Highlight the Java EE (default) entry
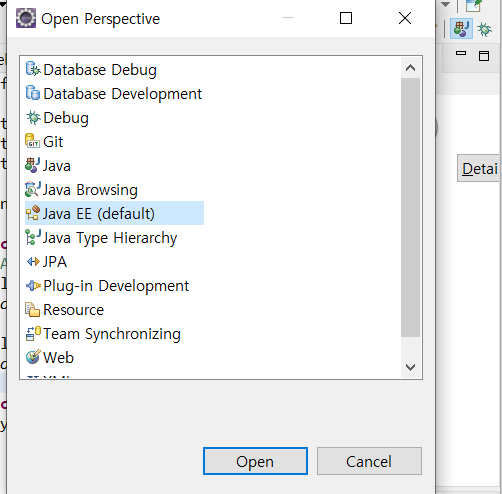Image resolution: width=502 pixels, height=494 pixels. click(114, 213)
